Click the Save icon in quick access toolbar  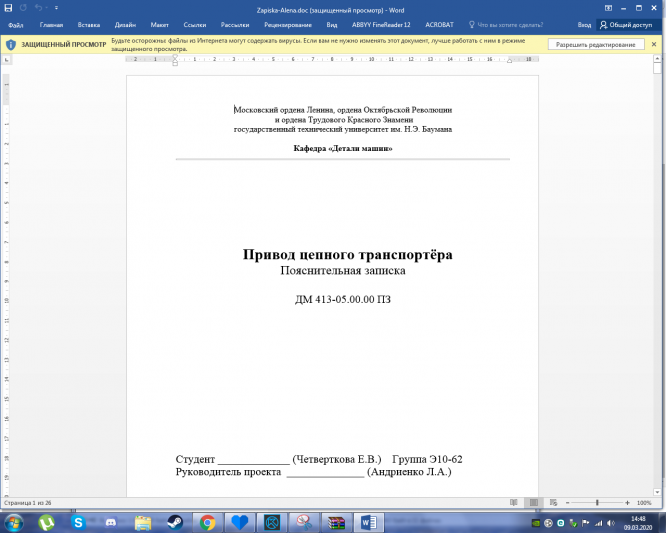point(8,8)
